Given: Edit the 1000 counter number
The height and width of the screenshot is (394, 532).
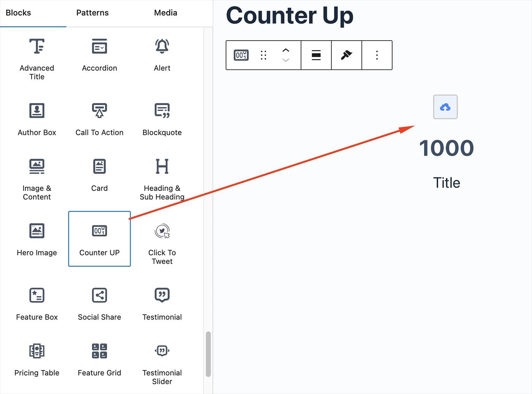Looking at the screenshot, I should (x=446, y=148).
